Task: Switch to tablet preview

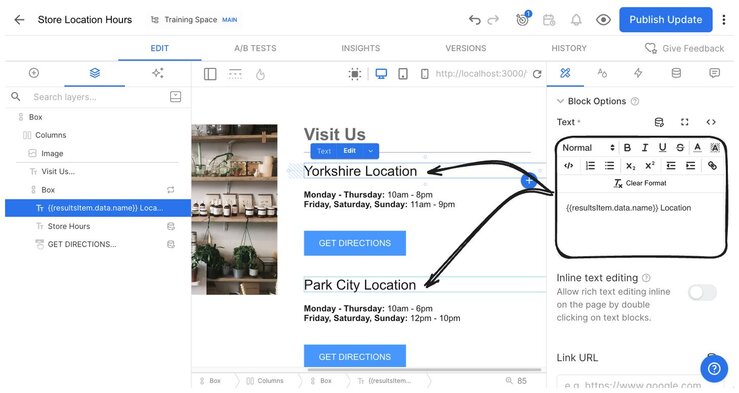Action: 403,74
